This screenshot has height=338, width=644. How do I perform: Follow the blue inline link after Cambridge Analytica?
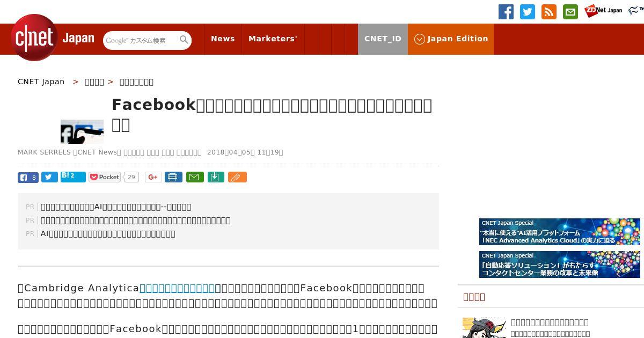[x=177, y=288]
